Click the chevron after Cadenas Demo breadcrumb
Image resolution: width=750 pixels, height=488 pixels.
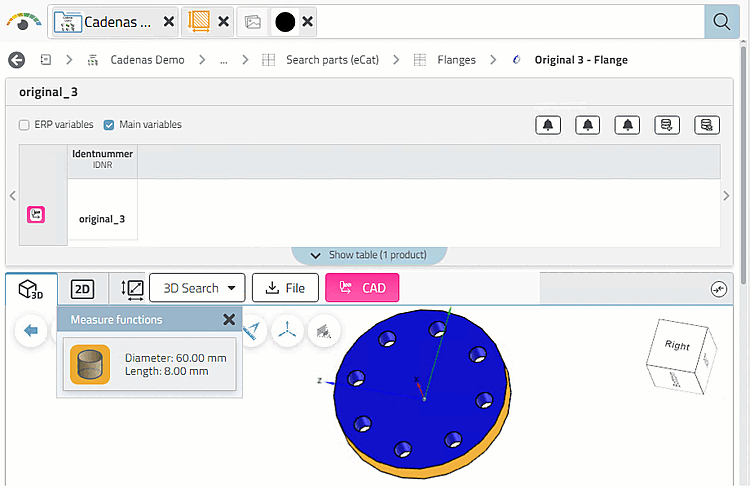pos(202,60)
